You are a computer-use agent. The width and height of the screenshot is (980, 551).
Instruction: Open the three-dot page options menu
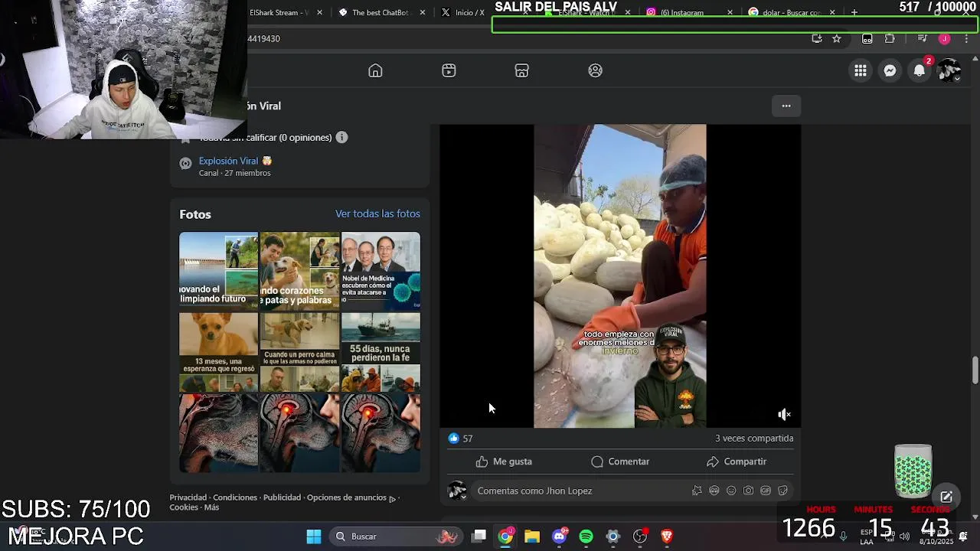(x=786, y=106)
